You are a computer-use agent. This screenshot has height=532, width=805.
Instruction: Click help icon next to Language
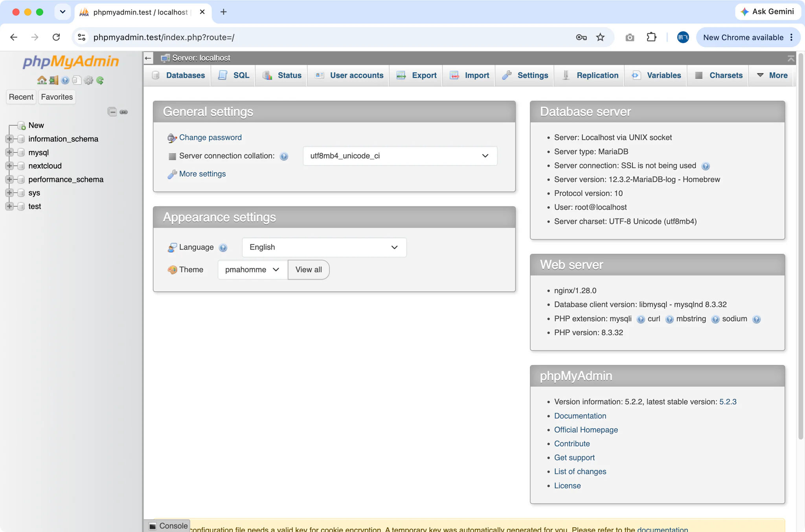223,248
